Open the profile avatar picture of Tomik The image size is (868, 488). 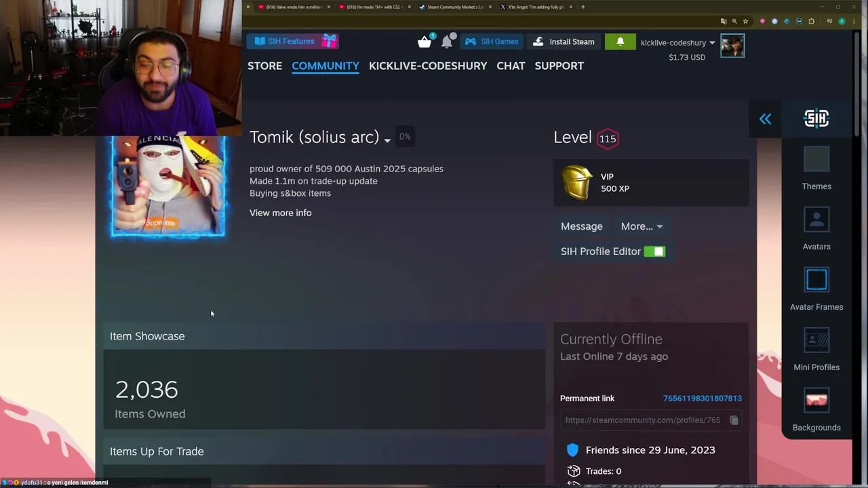pyautogui.click(x=168, y=186)
